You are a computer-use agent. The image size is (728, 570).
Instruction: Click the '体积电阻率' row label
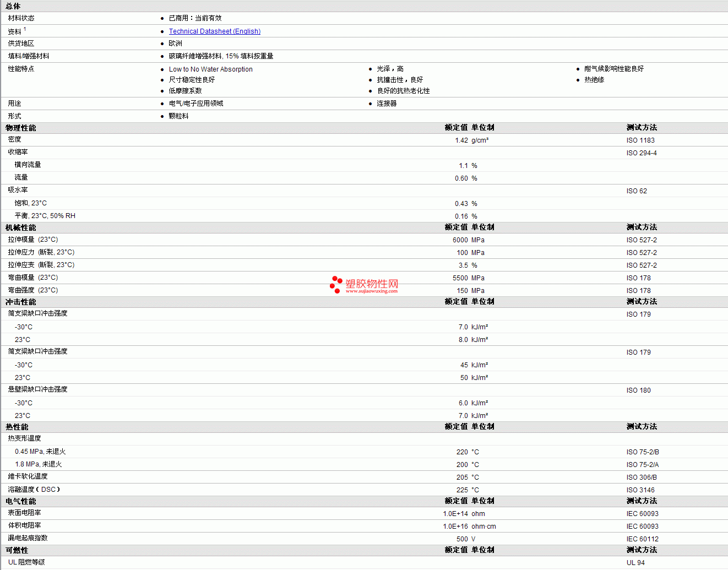click(x=24, y=525)
